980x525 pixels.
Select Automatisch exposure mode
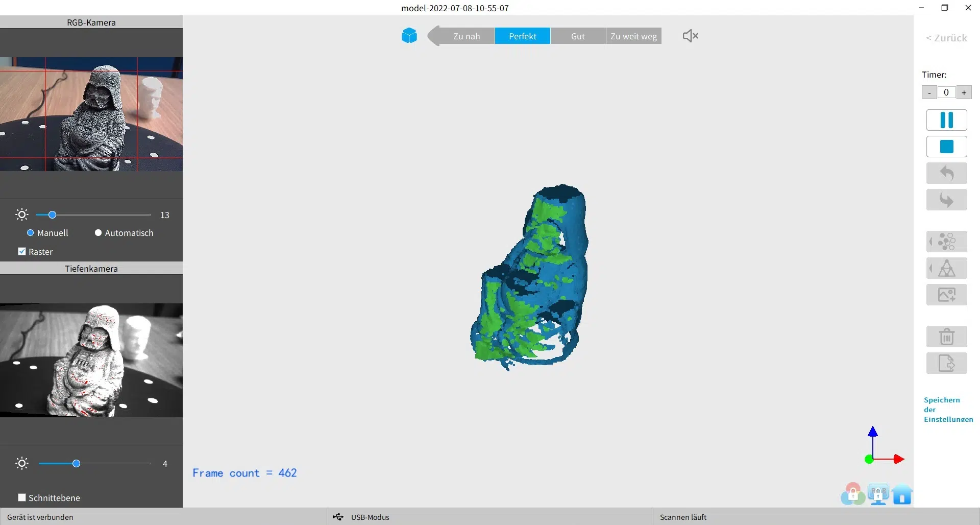[124, 233]
